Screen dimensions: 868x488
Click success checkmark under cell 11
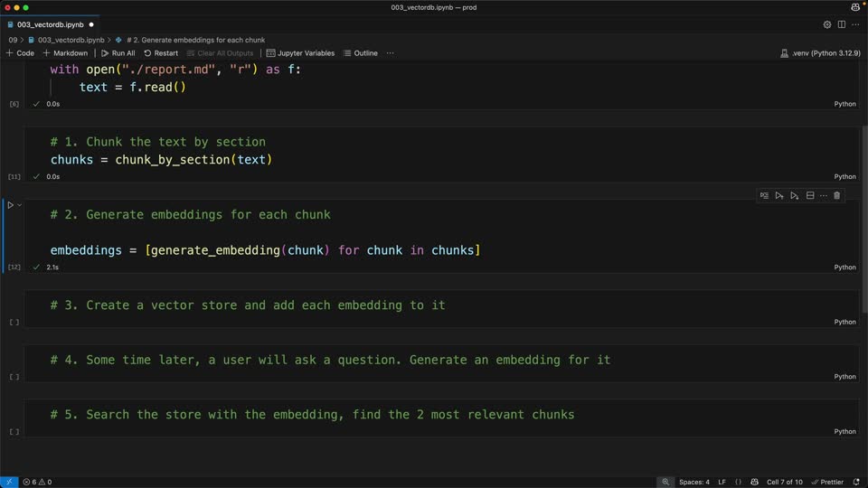[x=36, y=176]
